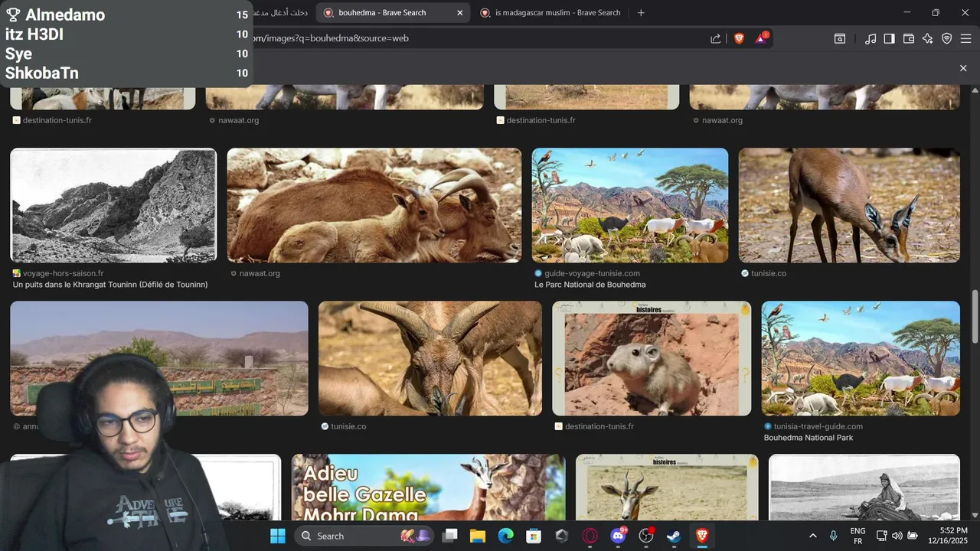Click Brave browser icon on taskbar
980x551 pixels.
[701, 536]
